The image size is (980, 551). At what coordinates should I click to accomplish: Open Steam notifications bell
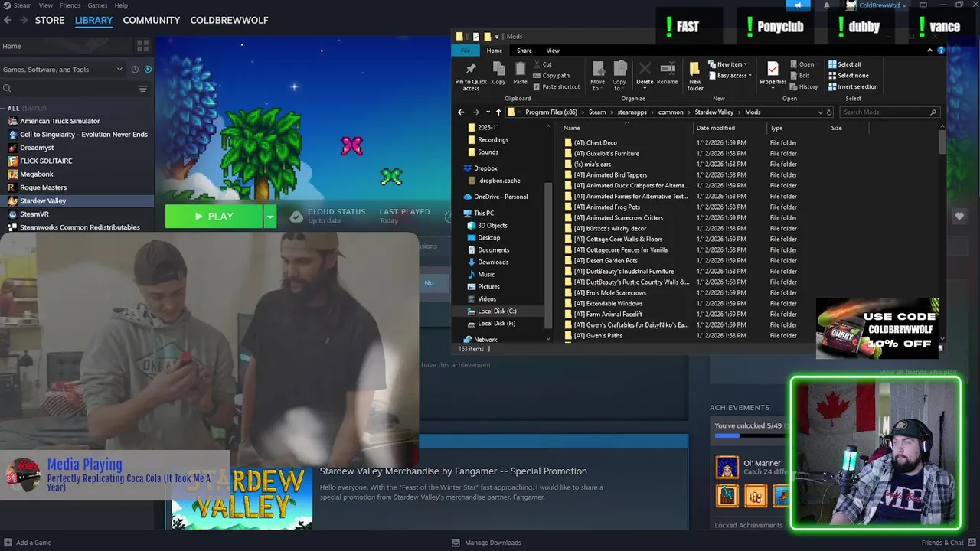point(826,5)
